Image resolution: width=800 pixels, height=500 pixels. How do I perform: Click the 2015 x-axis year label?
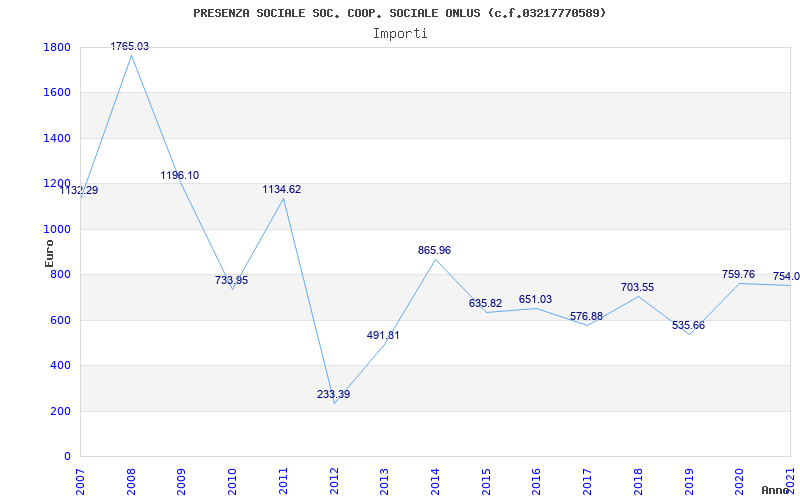click(x=486, y=482)
